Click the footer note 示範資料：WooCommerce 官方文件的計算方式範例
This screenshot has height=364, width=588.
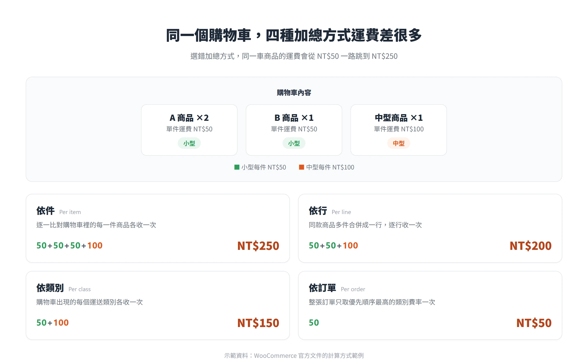click(x=294, y=356)
